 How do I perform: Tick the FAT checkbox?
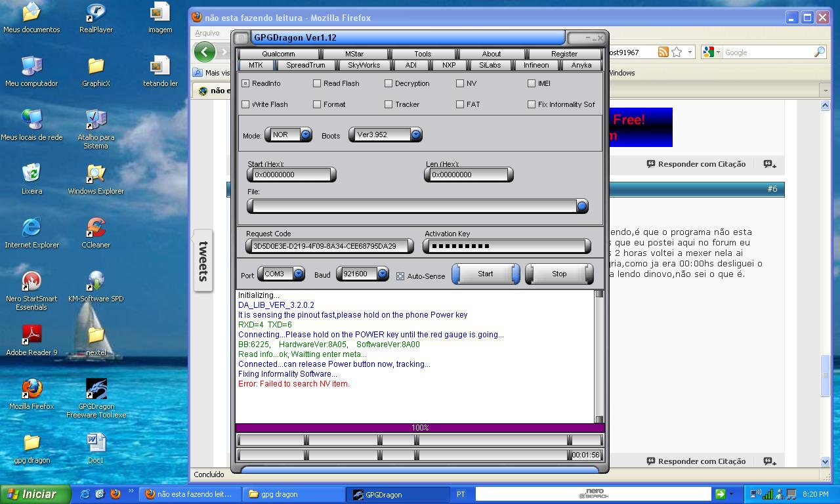pyautogui.click(x=460, y=104)
